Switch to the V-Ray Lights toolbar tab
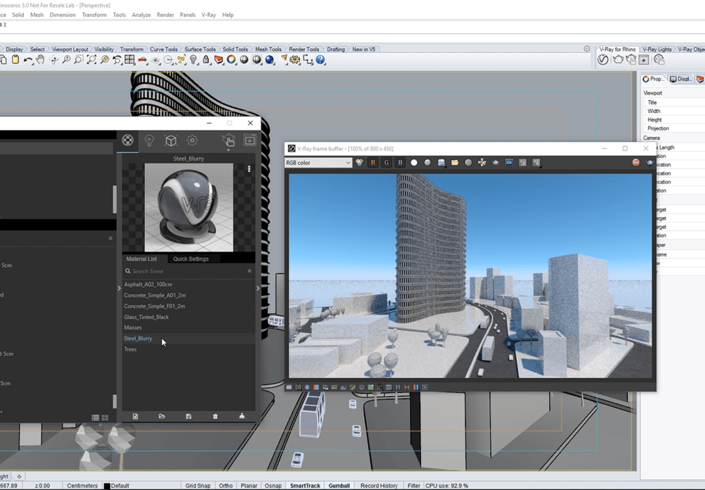This screenshot has width=705, height=490. [657, 49]
